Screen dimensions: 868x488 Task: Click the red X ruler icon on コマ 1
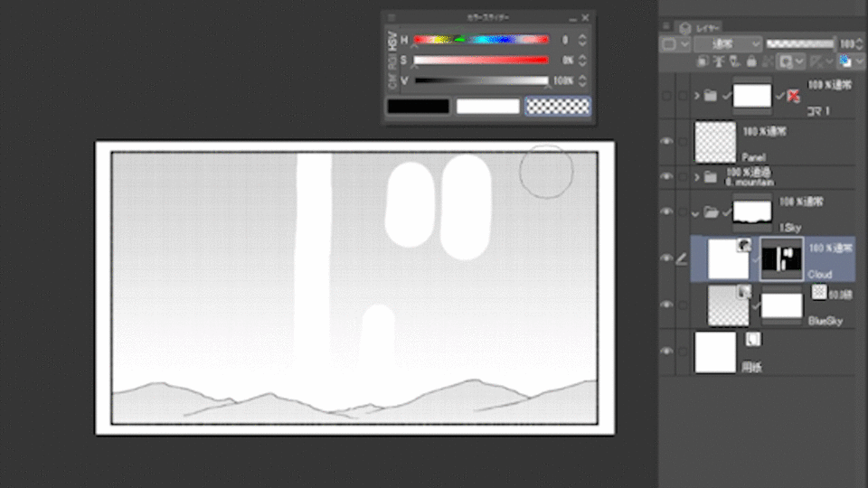794,96
